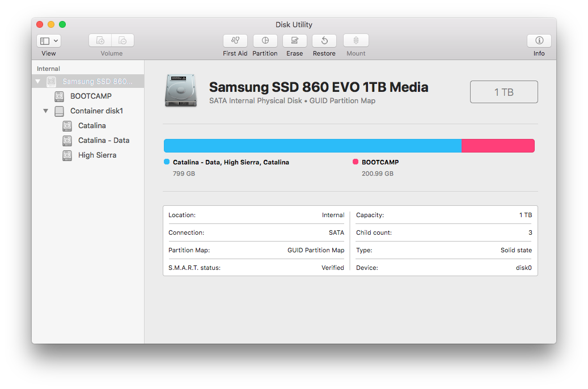Click the Location: Internal value
588x389 pixels.
[x=333, y=215]
